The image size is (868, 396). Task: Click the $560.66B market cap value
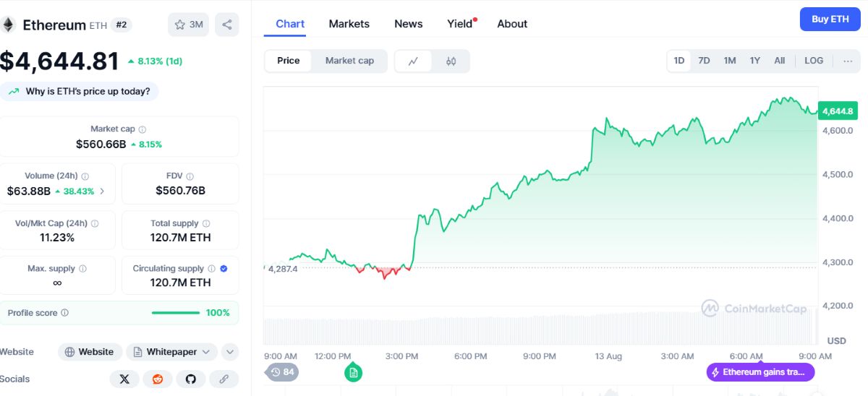101,144
